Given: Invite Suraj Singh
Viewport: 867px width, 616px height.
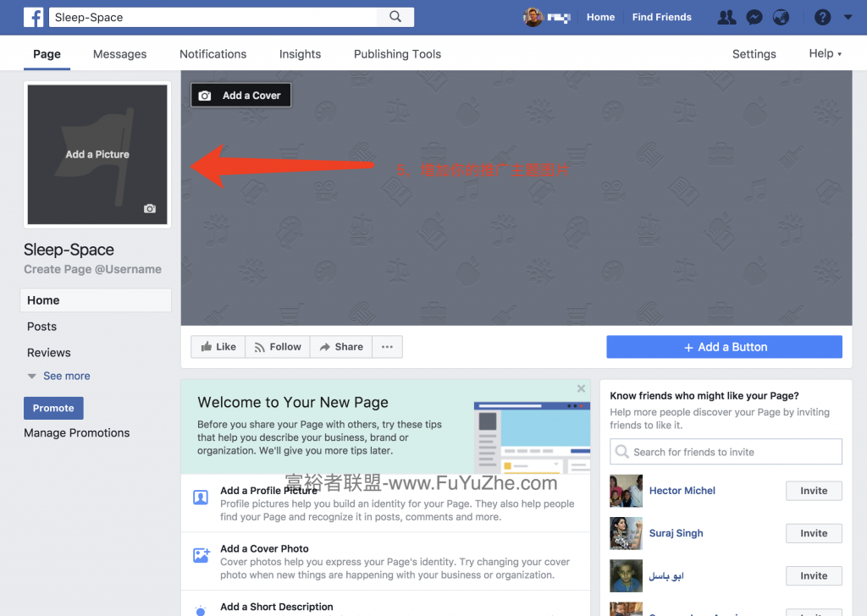Looking at the screenshot, I should click(814, 533).
